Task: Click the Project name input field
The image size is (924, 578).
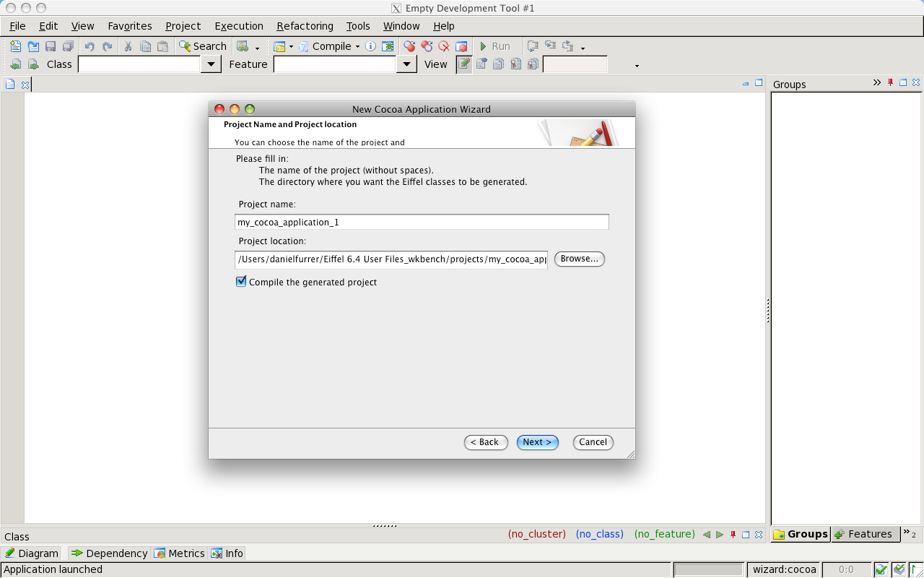Action: [x=422, y=222]
